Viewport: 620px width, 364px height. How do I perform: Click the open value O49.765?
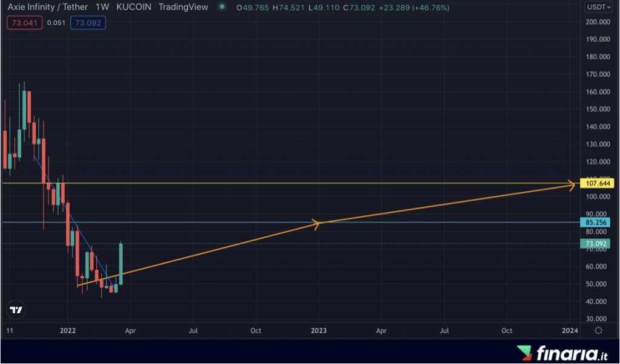252,7
